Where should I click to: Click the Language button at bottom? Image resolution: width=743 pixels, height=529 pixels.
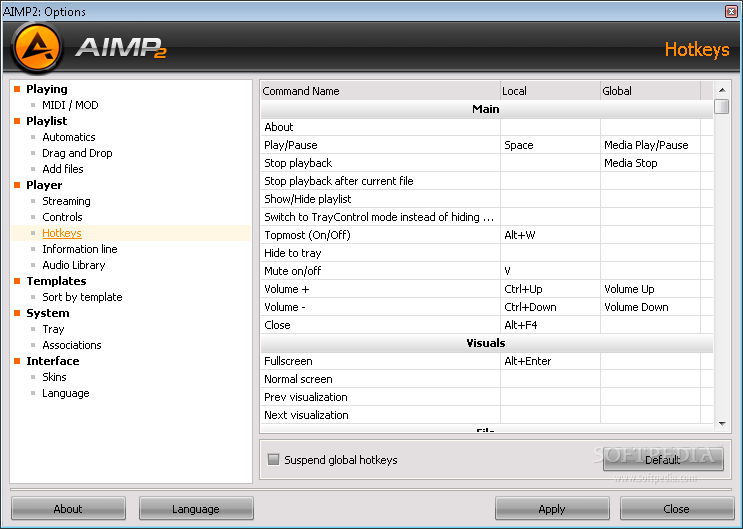(196, 509)
